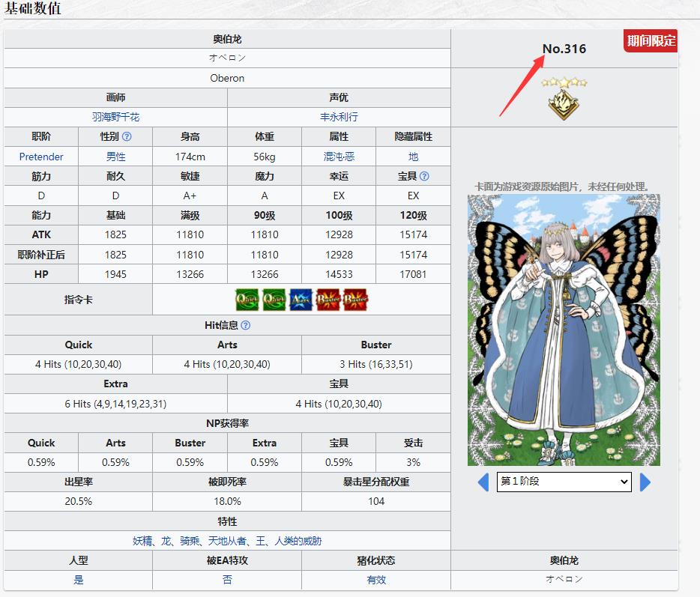Follow the Pretender class link

pyautogui.click(x=41, y=157)
